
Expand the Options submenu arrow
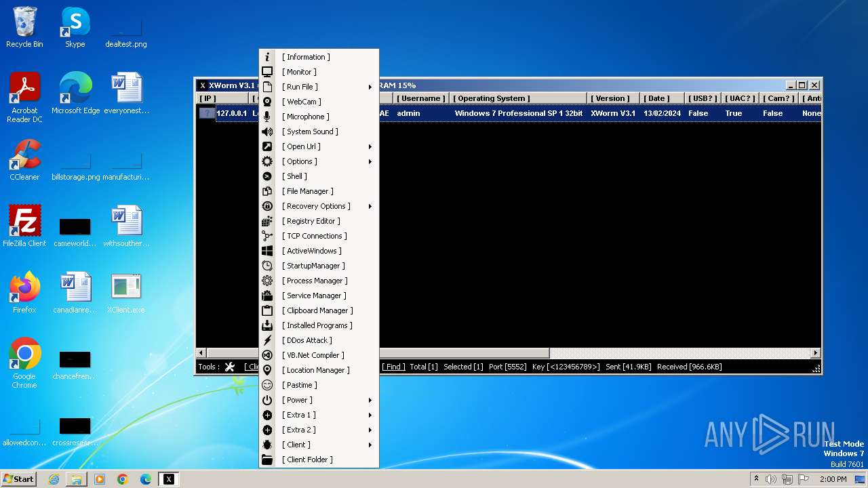(370, 161)
